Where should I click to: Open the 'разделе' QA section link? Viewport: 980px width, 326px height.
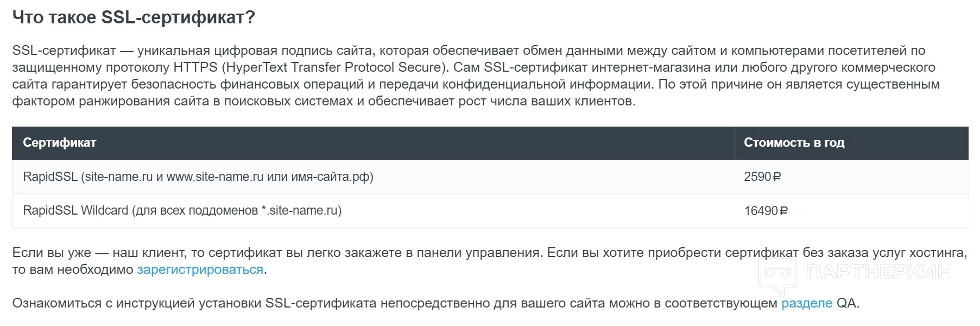[x=806, y=303]
